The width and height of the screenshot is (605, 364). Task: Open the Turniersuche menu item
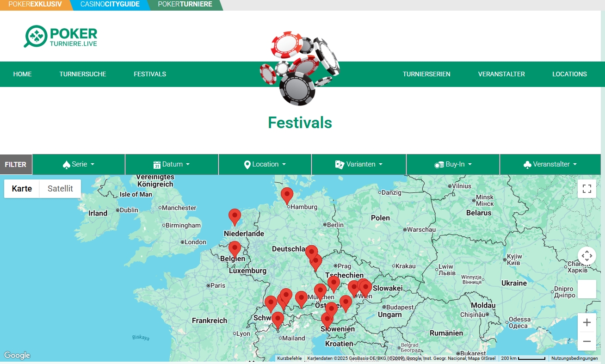pyautogui.click(x=83, y=74)
